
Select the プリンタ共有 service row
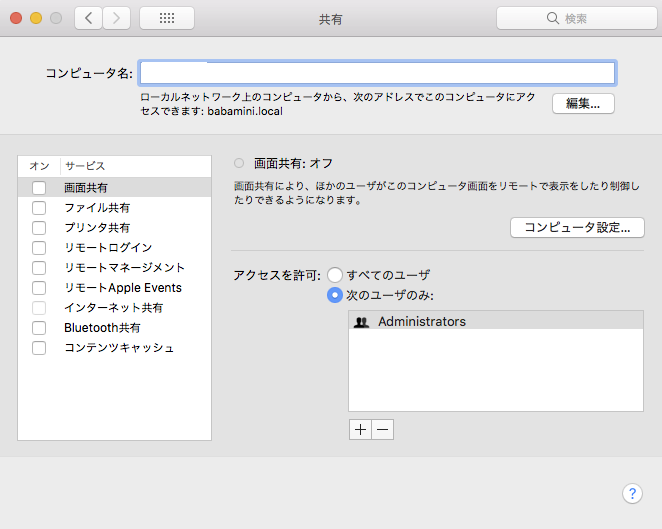point(114,228)
